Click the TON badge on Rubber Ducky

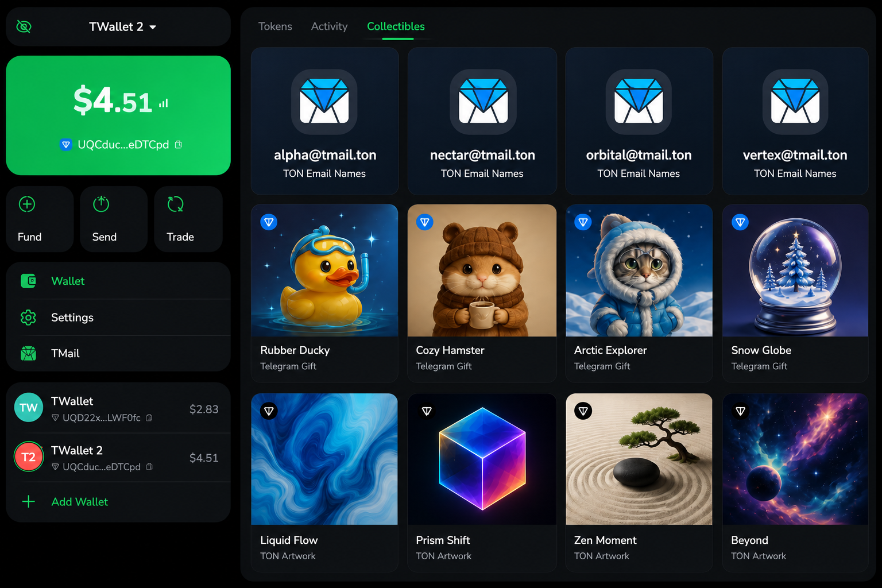coord(269,222)
